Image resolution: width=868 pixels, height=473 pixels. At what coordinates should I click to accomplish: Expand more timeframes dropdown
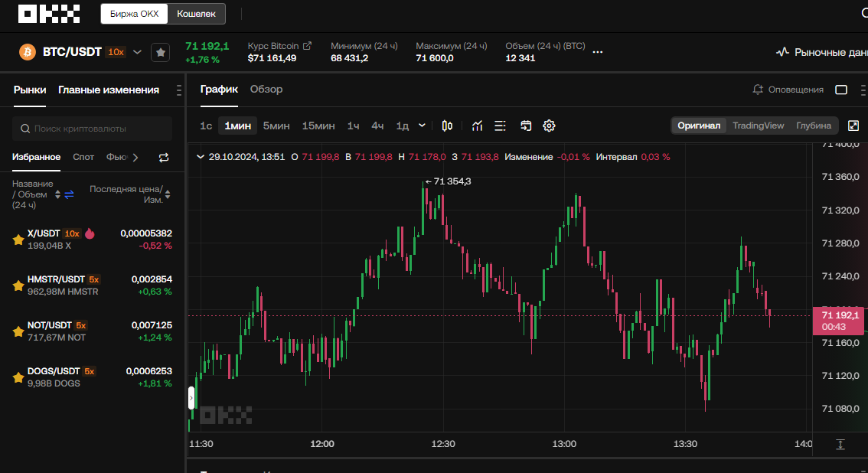pyautogui.click(x=422, y=126)
